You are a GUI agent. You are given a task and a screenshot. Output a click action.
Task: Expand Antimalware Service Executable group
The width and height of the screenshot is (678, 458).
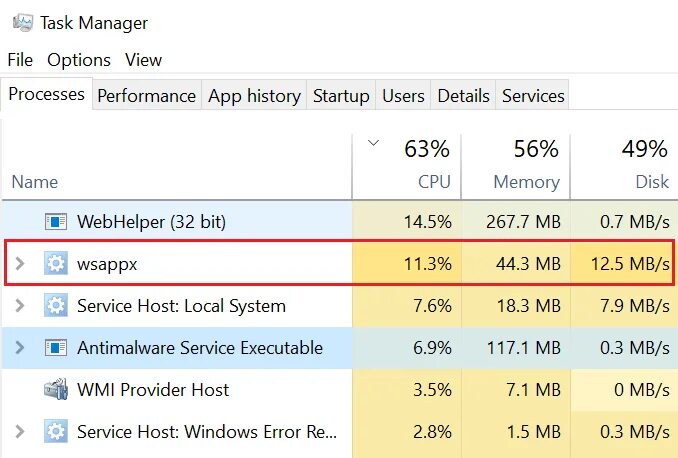point(19,348)
